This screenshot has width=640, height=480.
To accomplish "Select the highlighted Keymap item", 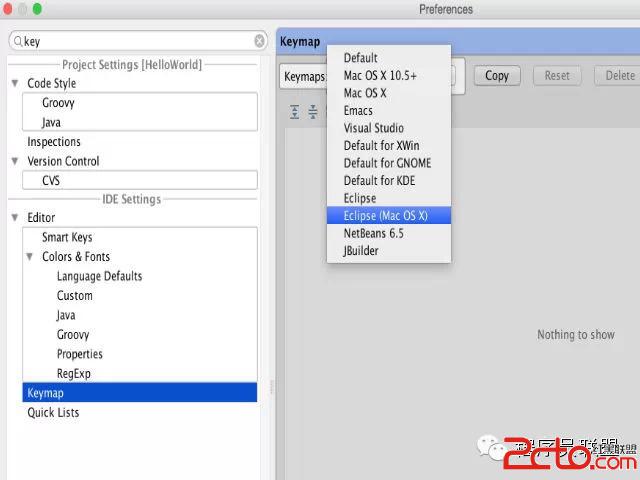I will (x=140, y=393).
